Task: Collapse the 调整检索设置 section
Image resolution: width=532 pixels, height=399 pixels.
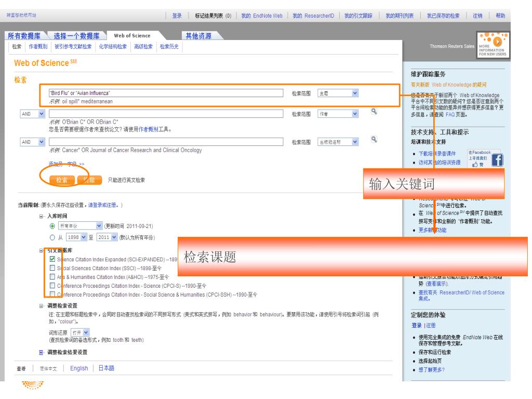Action: [41, 305]
